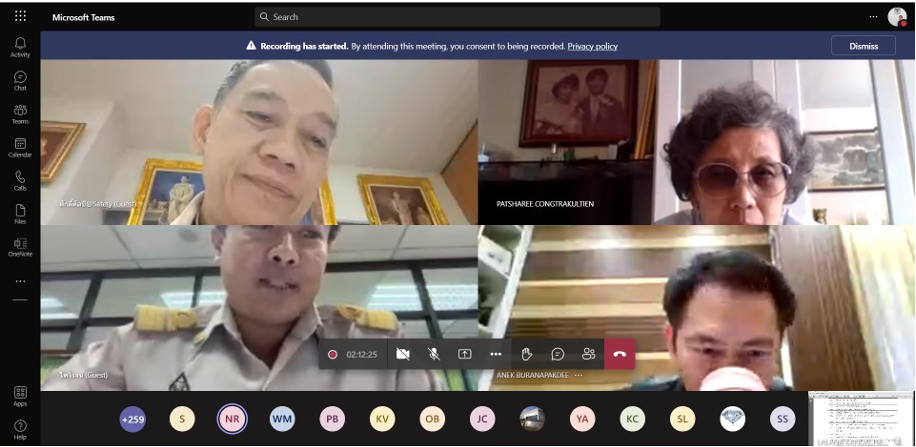Open OneNote from the sidebar
The image size is (916, 447).
[x=20, y=246]
